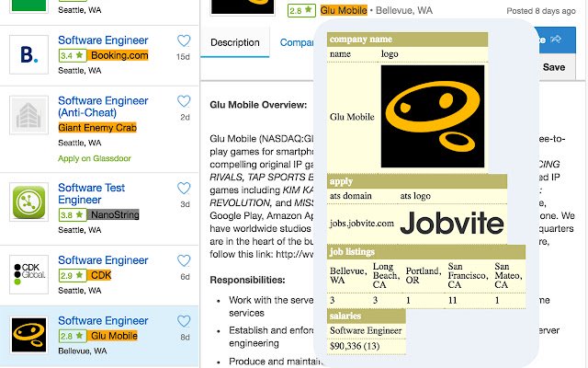This screenshot has width=588, height=368.
Task: Click jobs.jobvite.com in popup
Action: (x=361, y=224)
